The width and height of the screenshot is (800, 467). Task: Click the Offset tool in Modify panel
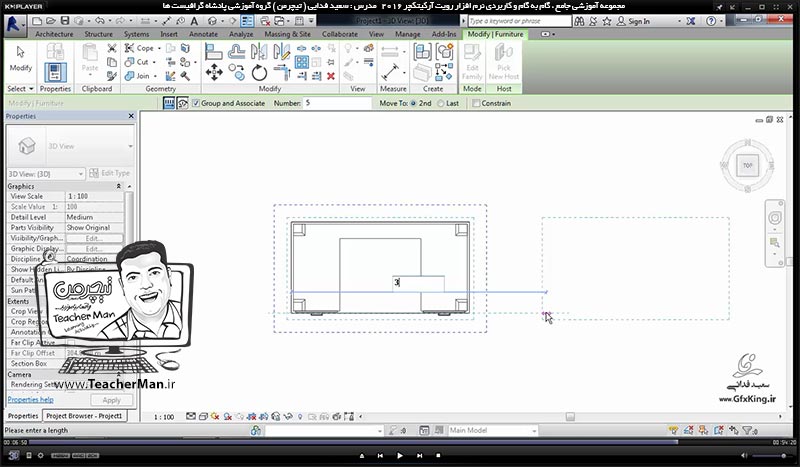tap(236, 52)
